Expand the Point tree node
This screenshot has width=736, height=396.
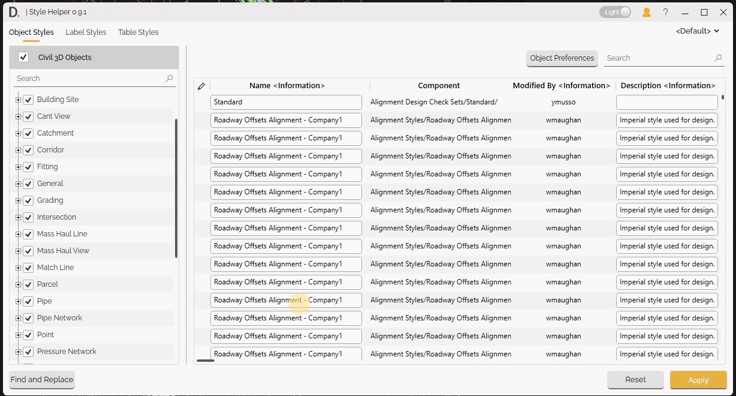(18, 335)
